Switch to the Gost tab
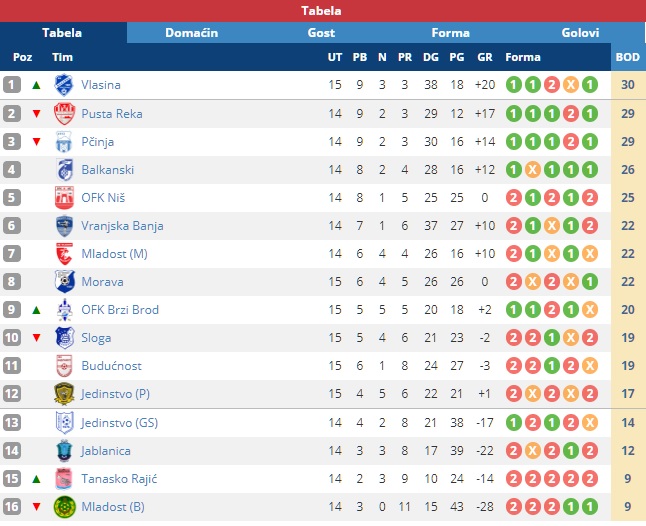The image size is (646, 526). [321, 33]
